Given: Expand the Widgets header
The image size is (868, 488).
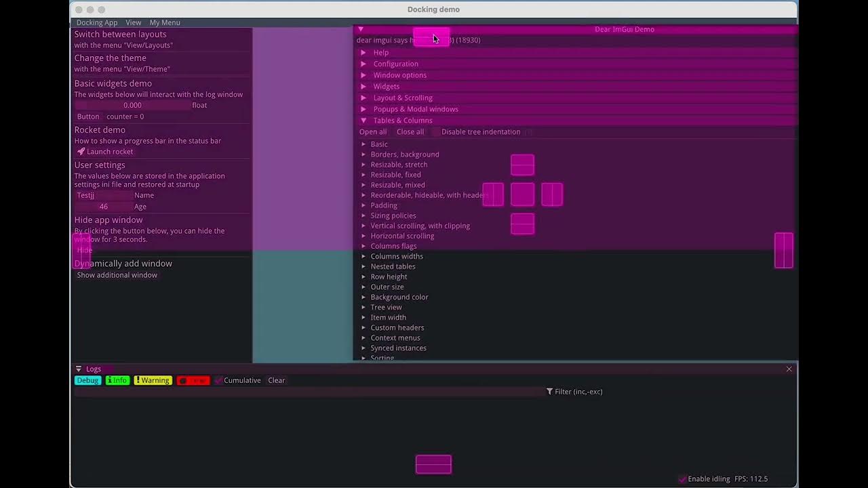Looking at the screenshot, I should point(576,87).
